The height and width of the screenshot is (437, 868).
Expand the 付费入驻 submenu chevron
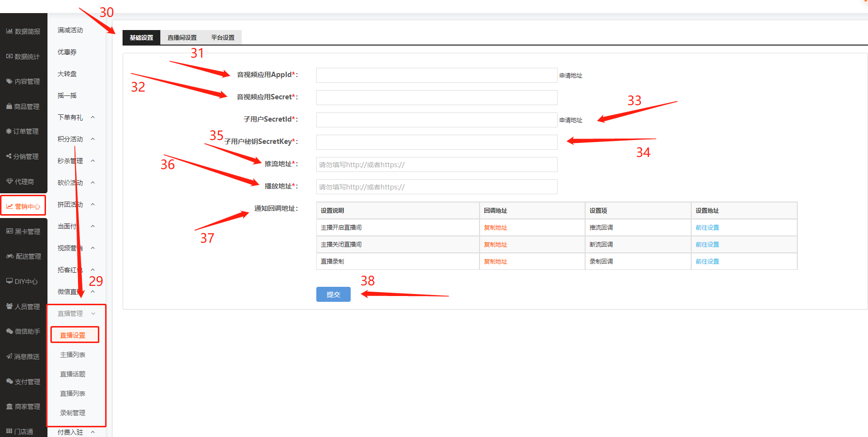(x=93, y=432)
